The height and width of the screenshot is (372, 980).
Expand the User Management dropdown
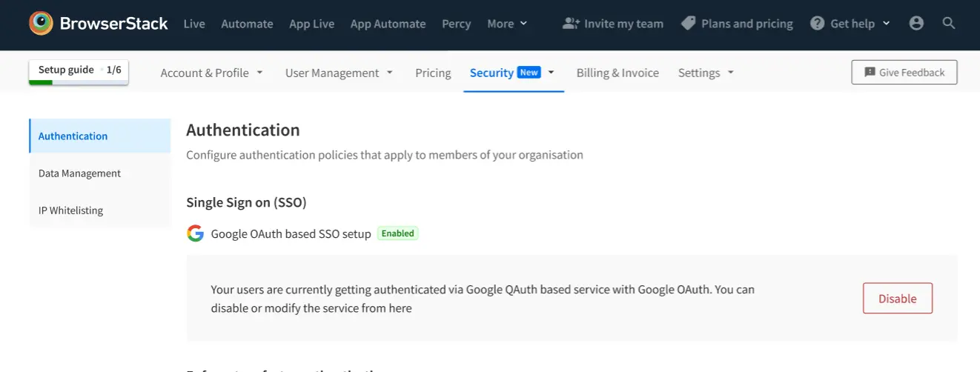339,73
